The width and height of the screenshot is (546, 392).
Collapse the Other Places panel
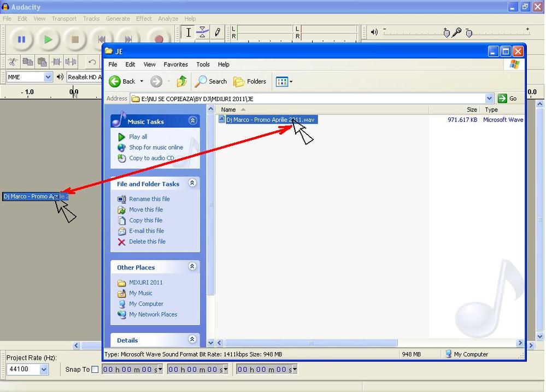pyautogui.click(x=192, y=266)
